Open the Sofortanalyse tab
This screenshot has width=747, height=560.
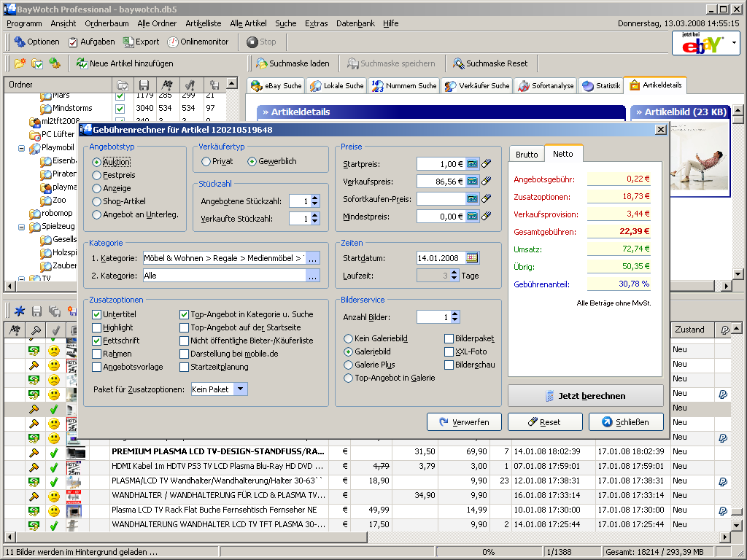point(546,86)
